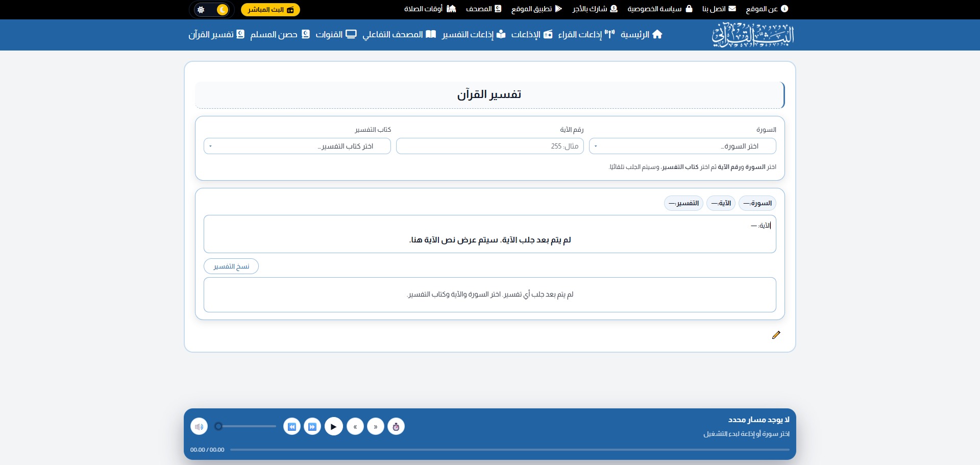Screen dimensions: 980x465
Task: Open the 'الرئيسية' home menu item
Action: click(641, 35)
